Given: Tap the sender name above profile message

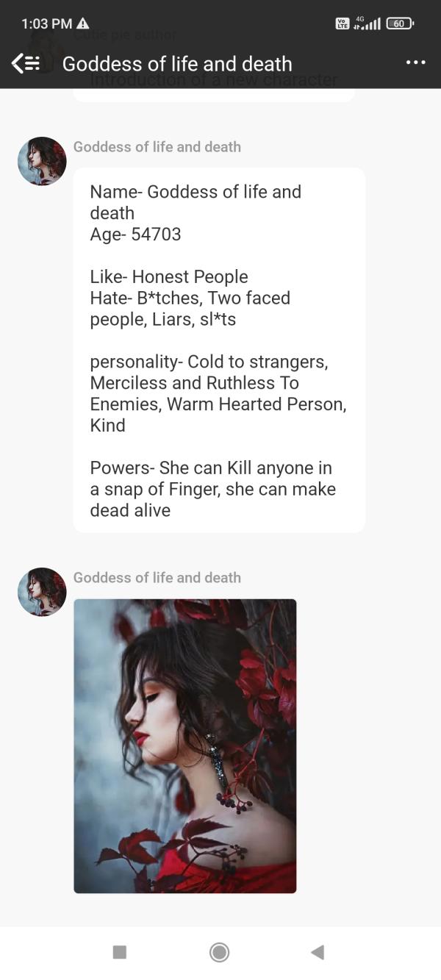Looking at the screenshot, I should pyautogui.click(x=157, y=147).
